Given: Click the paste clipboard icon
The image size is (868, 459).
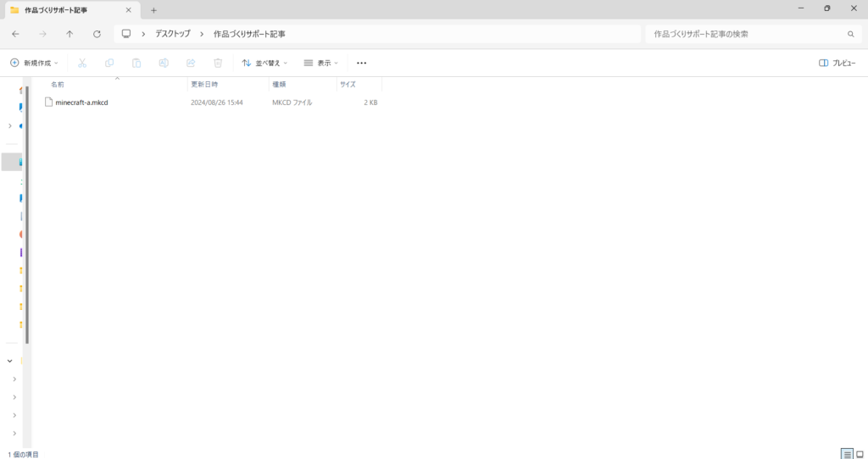Looking at the screenshot, I should (x=136, y=63).
